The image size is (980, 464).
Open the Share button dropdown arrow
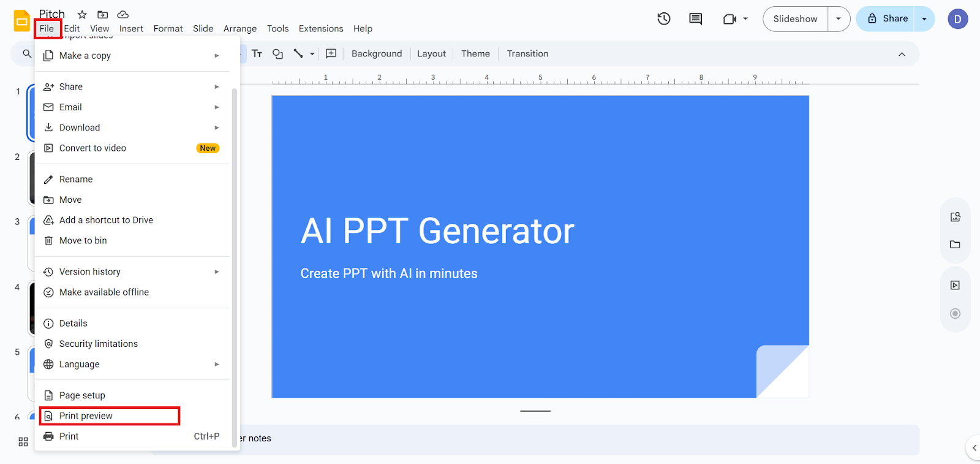924,19
